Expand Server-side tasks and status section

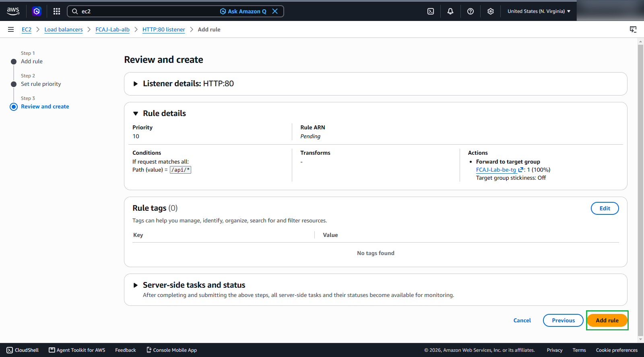pyautogui.click(x=136, y=285)
